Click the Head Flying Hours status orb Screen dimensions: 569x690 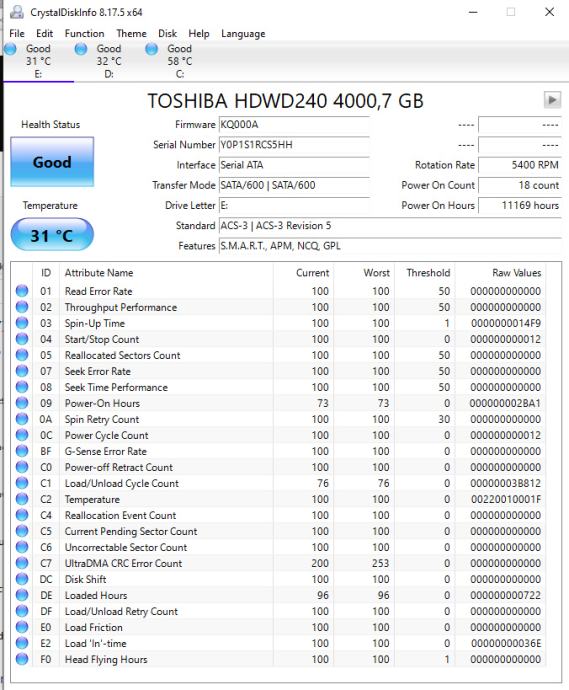coord(22,659)
